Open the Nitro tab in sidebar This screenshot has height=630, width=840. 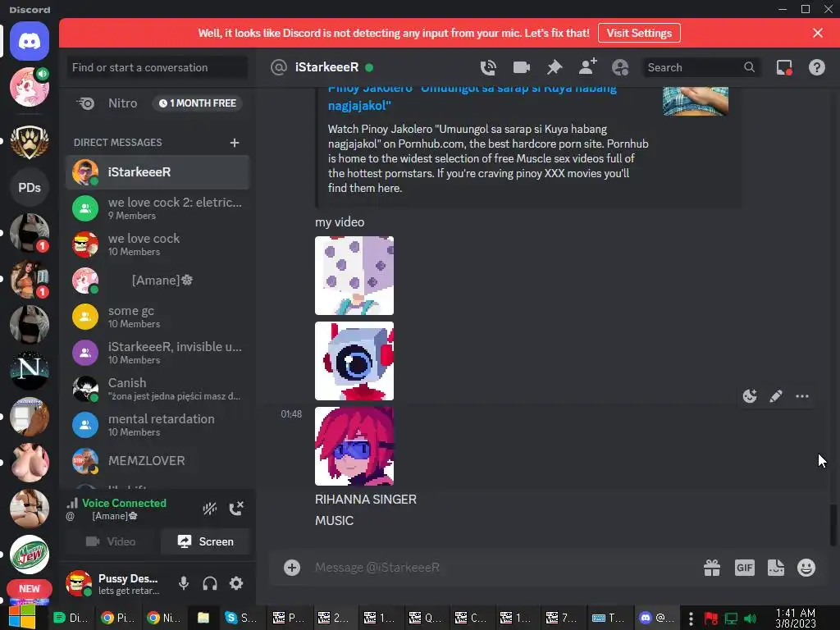coord(157,103)
